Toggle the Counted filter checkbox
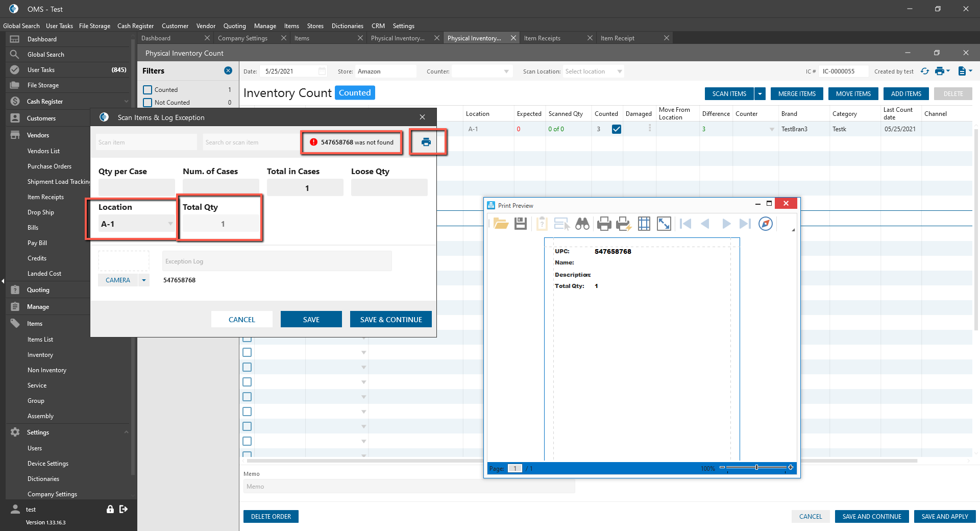 click(148, 90)
